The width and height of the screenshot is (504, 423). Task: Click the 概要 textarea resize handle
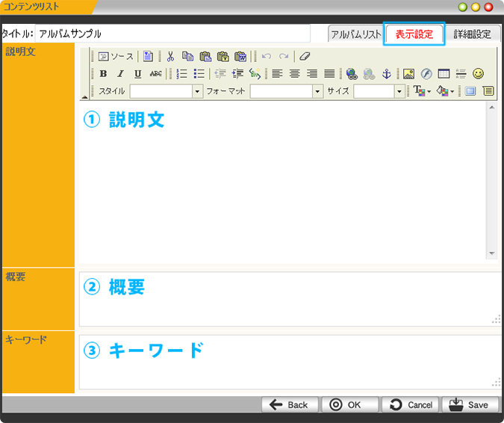(x=497, y=319)
